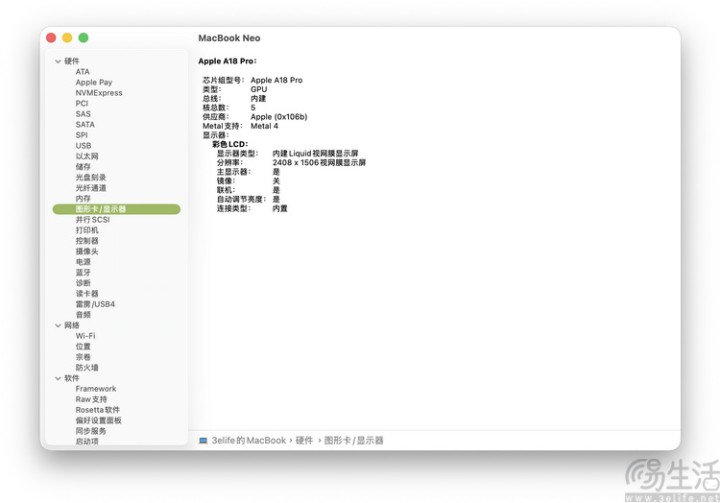Open Framework under 软件
The width and height of the screenshot is (720, 503).
tap(96, 389)
